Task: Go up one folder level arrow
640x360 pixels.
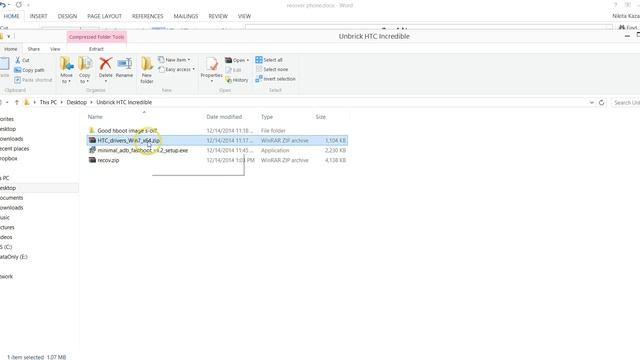Action: (x=17, y=102)
